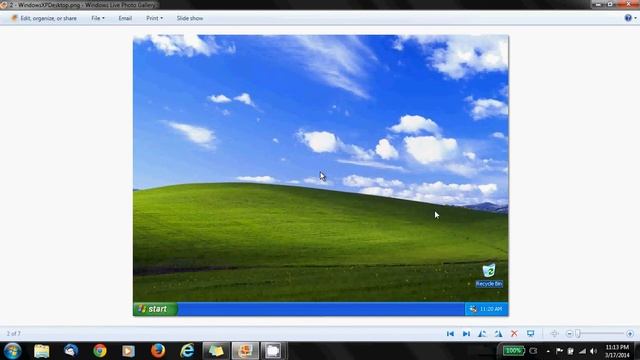Click the zoom in plus button
Image resolution: width=640 pixels, height=360 pixels.
[630, 334]
